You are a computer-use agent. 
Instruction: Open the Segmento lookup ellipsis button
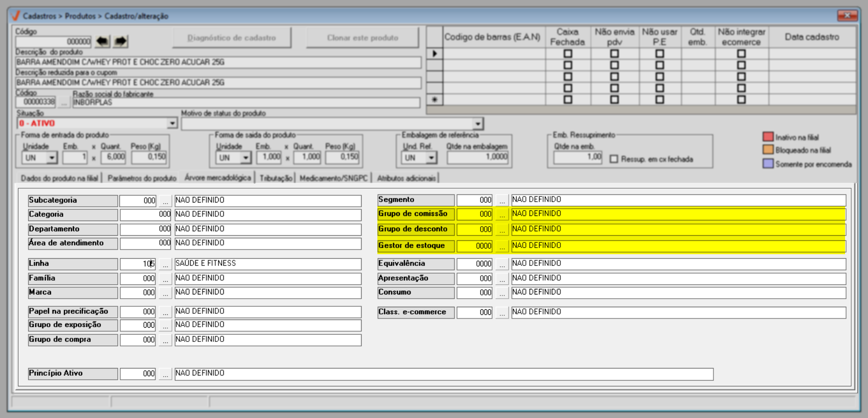(502, 201)
